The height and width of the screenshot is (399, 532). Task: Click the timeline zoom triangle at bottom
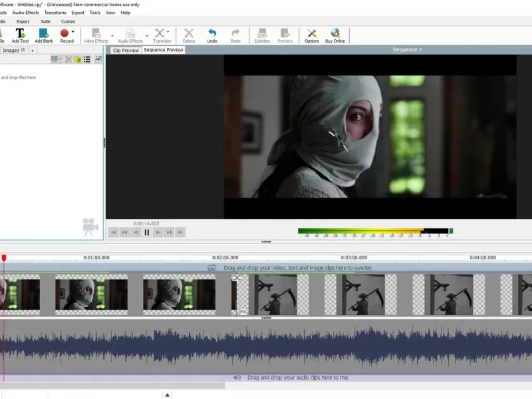pos(168,394)
